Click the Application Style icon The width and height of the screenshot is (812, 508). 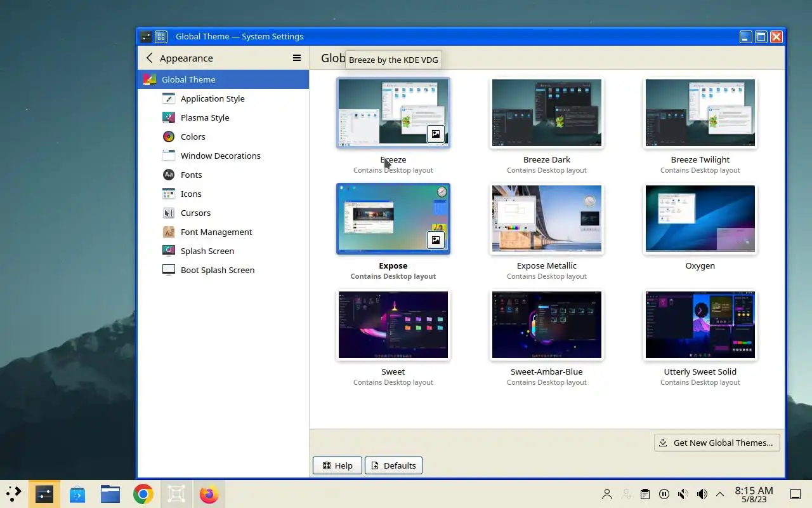pos(169,98)
